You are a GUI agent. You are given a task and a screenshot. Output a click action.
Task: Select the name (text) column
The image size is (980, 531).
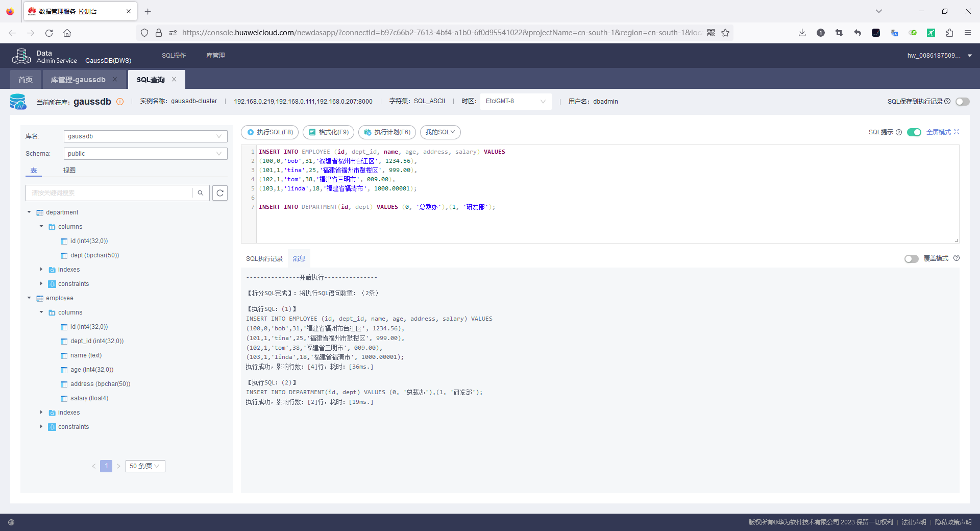[86, 355]
